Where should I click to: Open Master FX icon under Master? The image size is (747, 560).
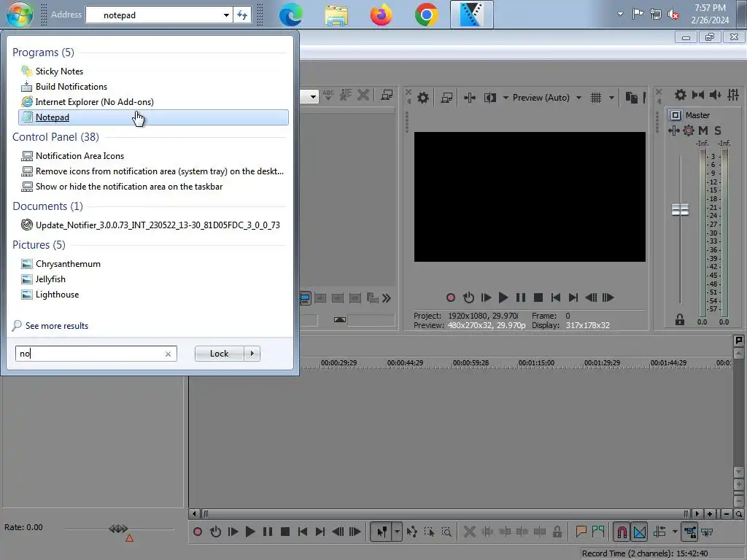673,131
